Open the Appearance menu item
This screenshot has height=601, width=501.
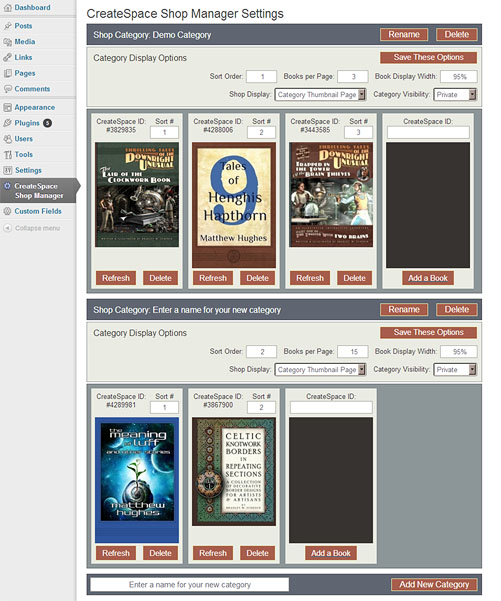pyautogui.click(x=35, y=107)
